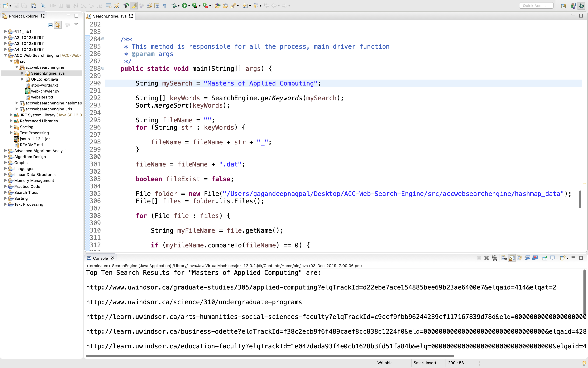588x368 pixels.
Task: Click the Search flashlight icon
Action: coord(233,6)
